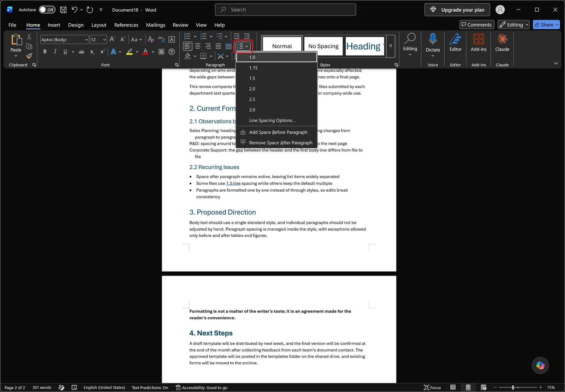The width and height of the screenshot is (565, 392).
Task: Open Add-ins from the ribbon
Action: coord(479,42)
